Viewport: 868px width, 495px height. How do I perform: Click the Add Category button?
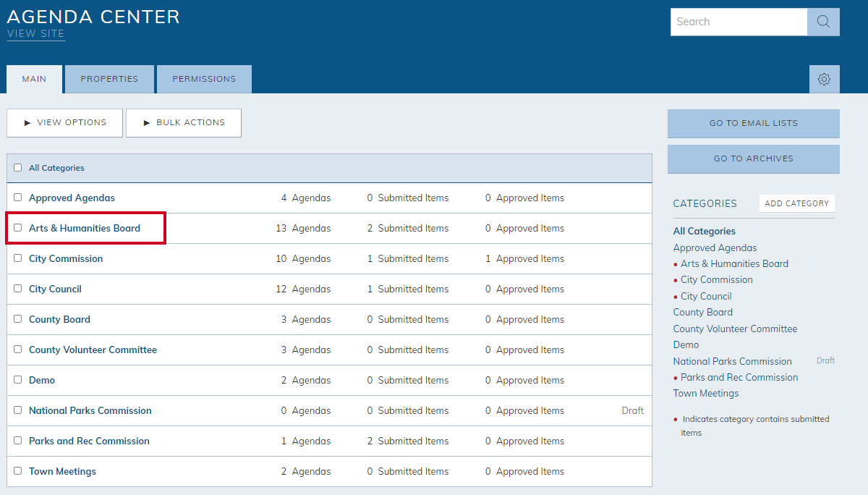[x=797, y=203]
